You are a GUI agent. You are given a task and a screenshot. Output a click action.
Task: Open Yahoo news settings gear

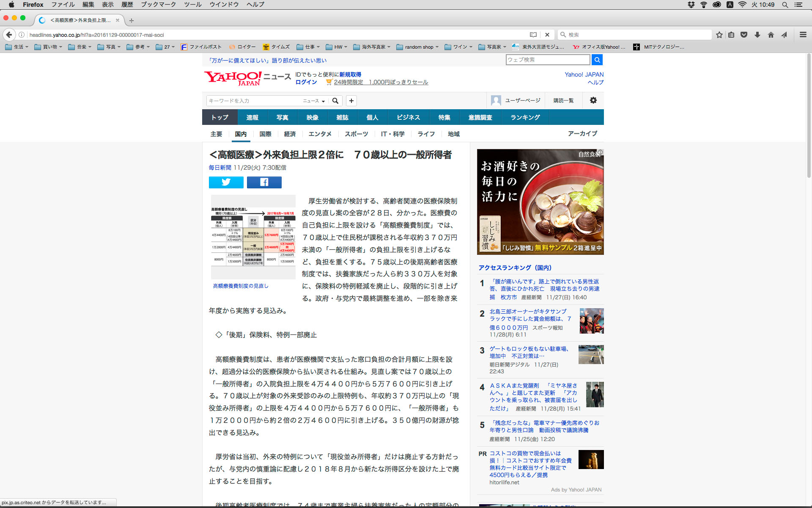click(x=593, y=100)
